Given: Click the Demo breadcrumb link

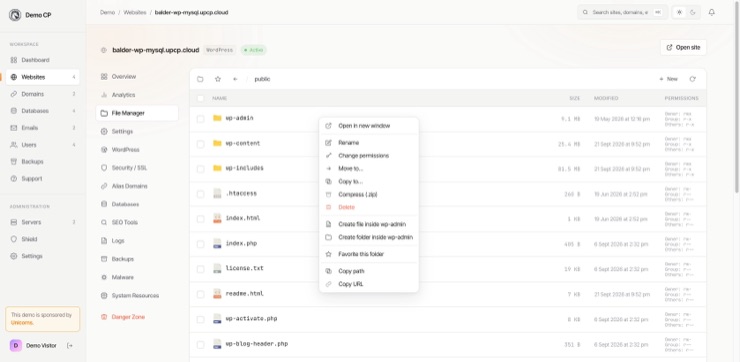Looking at the screenshot, I should [107, 13].
